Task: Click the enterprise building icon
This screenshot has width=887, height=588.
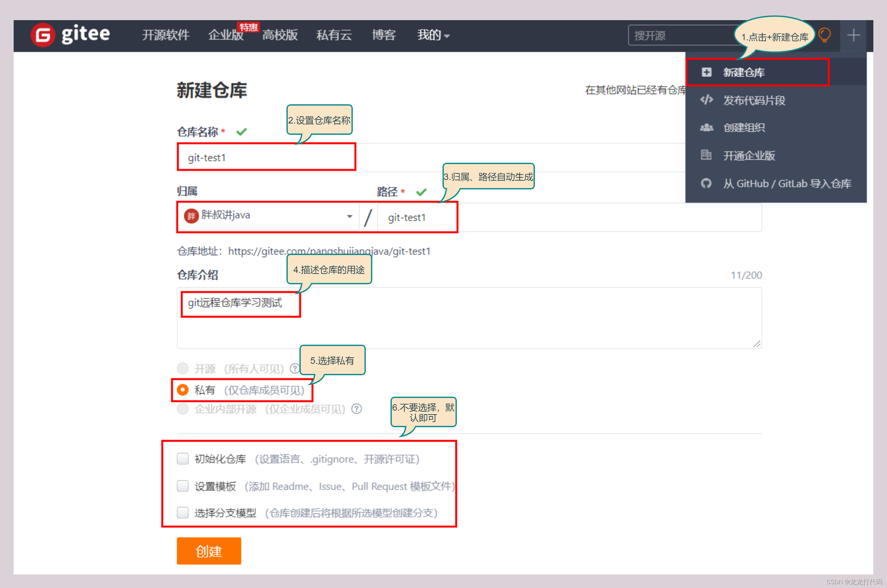Action: [x=706, y=155]
